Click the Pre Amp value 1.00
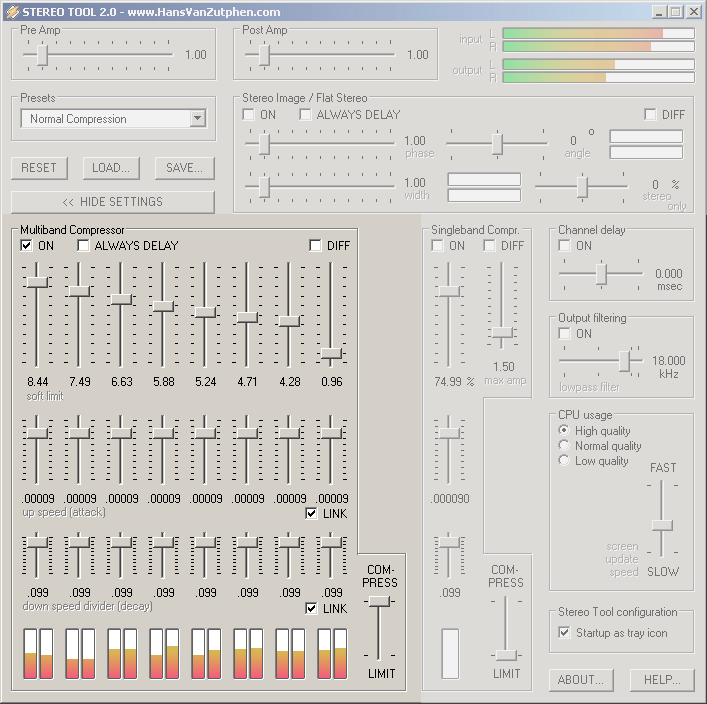The width and height of the screenshot is (707, 704). 196,55
